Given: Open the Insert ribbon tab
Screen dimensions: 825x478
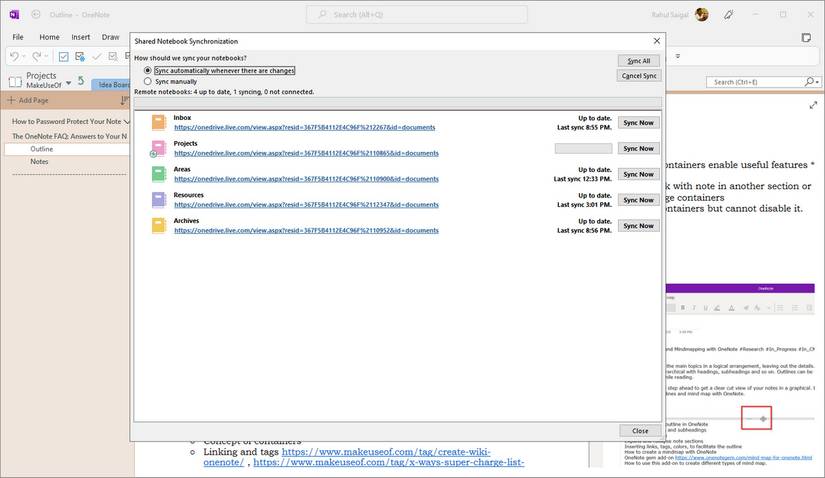Looking at the screenshot, I should (81, 37).
